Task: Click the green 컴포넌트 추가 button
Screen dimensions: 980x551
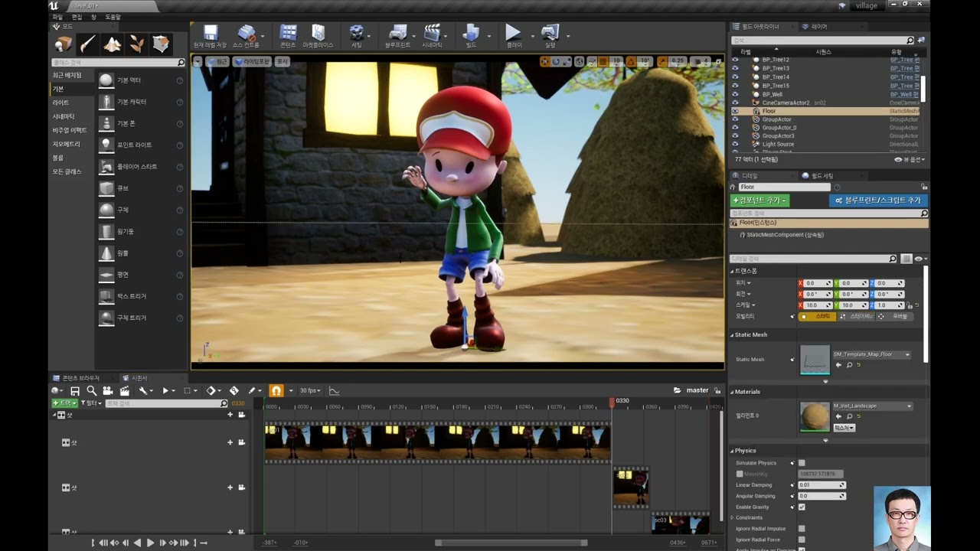Action: coord(759,201)
